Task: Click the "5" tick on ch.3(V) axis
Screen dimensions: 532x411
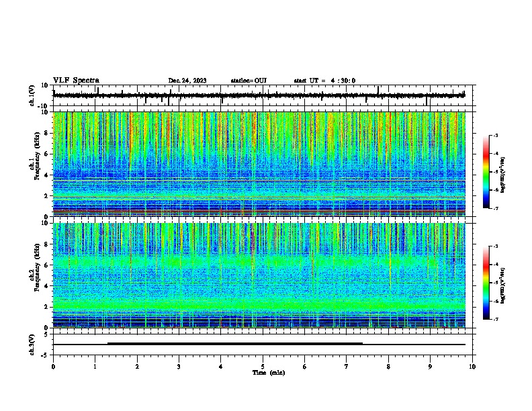Action: [x=46, y=334]
